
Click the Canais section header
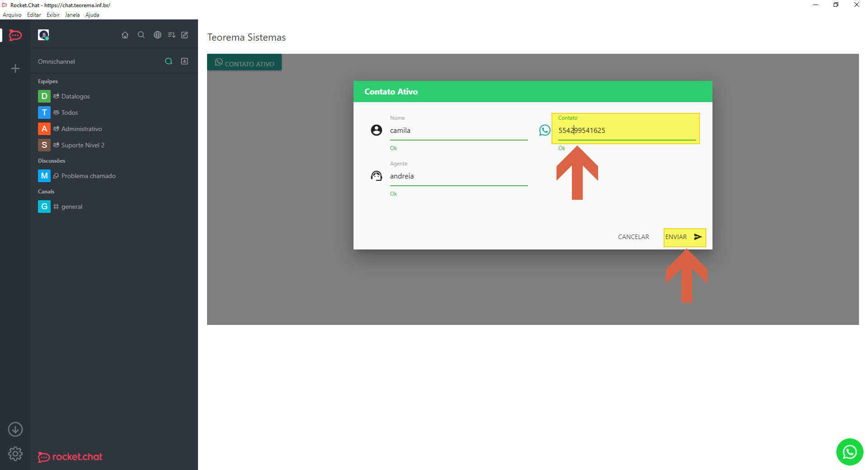pos(46,192)
